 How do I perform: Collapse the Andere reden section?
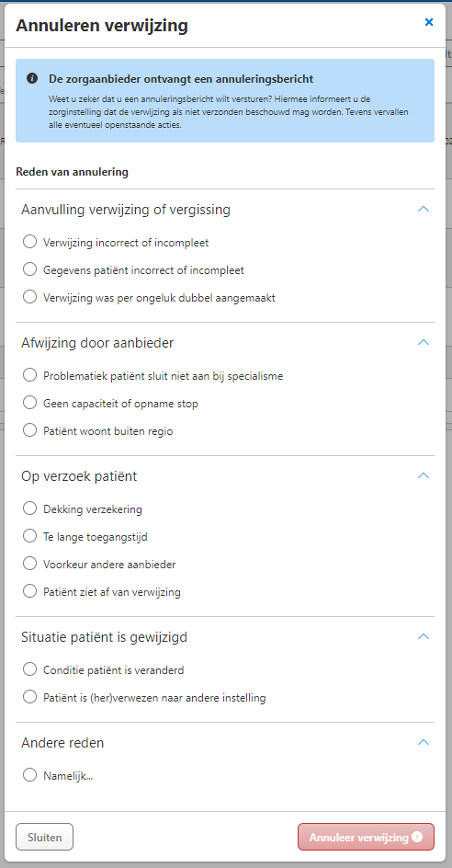[x=424, y=742]
